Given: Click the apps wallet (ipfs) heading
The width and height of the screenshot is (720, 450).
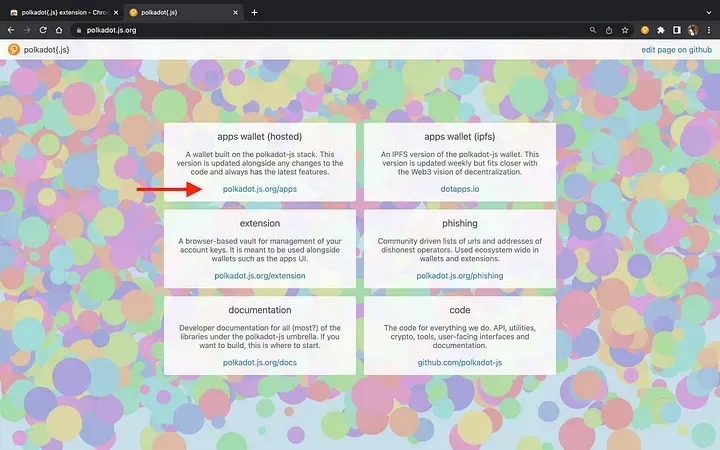Looking at the screenshot, I should (x=460, y=136).
